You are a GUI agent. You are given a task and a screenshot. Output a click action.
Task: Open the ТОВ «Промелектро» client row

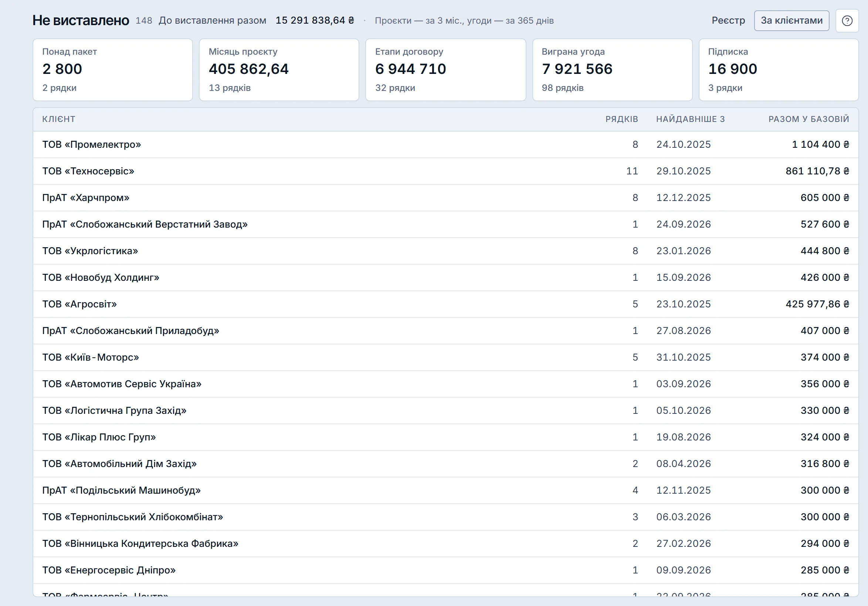(446, 144)
